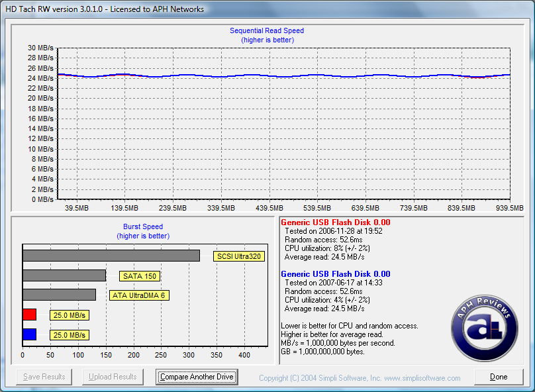
Task: Click the SCSI Ultra320 label
Action: pyautogui.click(x=238, y=256)
